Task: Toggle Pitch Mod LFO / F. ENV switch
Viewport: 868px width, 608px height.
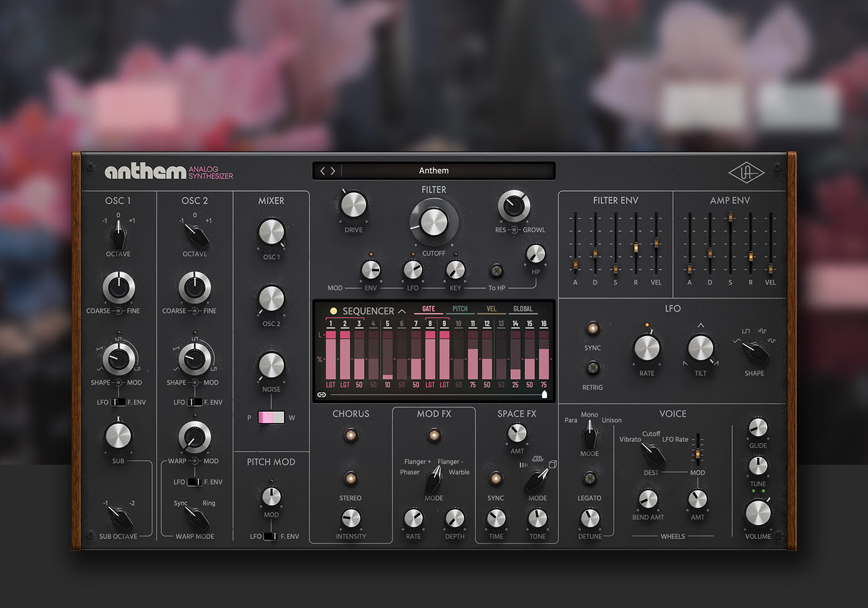Action: [x=271, y=536]
